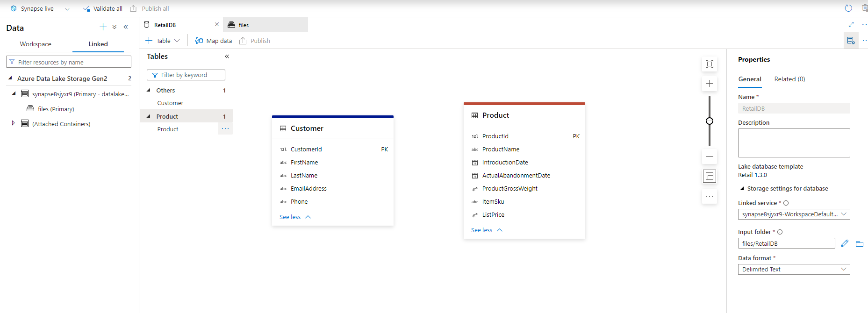Select the EmailAddress column row
The image size is (868, 313).
pos(333,188)
